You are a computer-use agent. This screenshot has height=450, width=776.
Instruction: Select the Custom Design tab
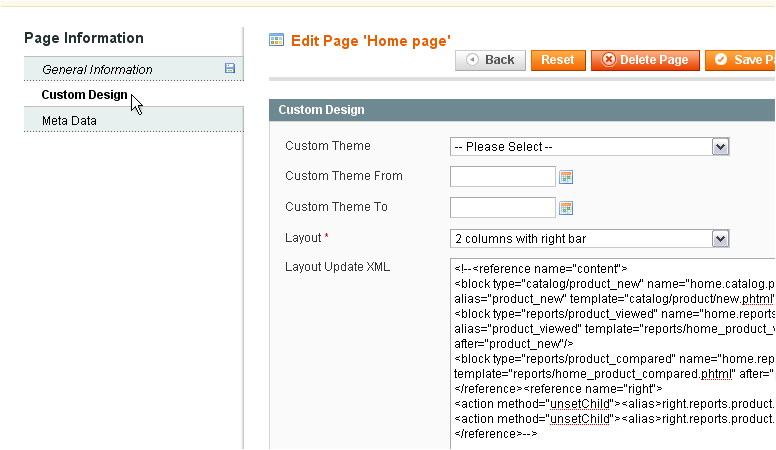(84, 95)
